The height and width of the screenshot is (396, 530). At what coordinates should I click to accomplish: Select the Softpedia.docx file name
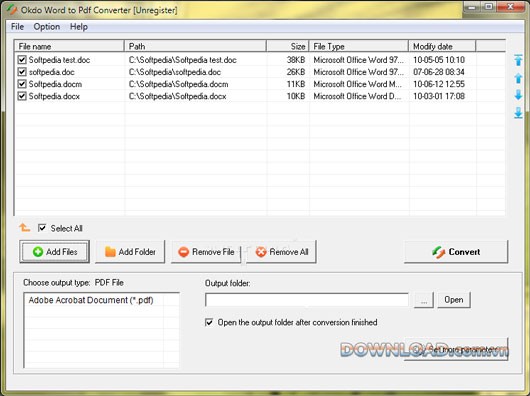pyautogui.click(x=54, y=96)
